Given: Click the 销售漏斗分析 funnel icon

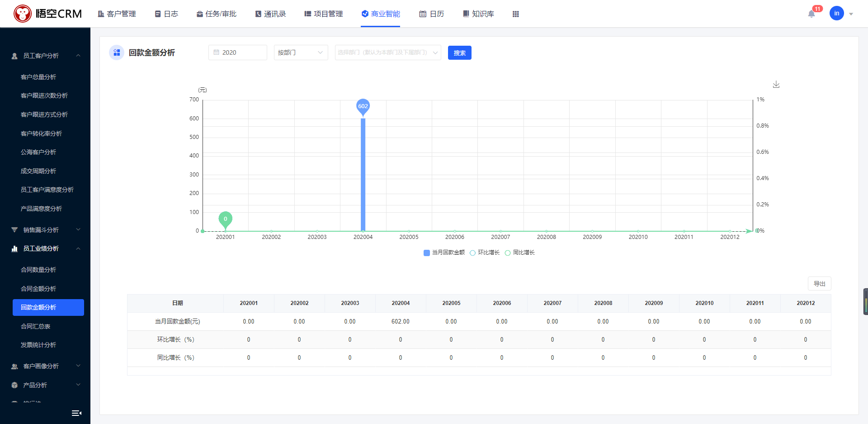Looking at the screenshot, I should coord(14,230).
